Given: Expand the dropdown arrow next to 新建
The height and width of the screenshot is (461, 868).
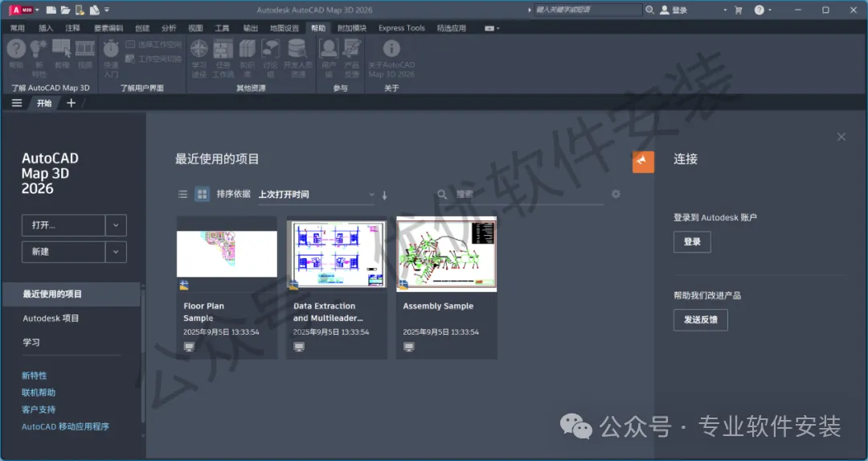Looking at the screenshot, I should click(x=116, y=252).
